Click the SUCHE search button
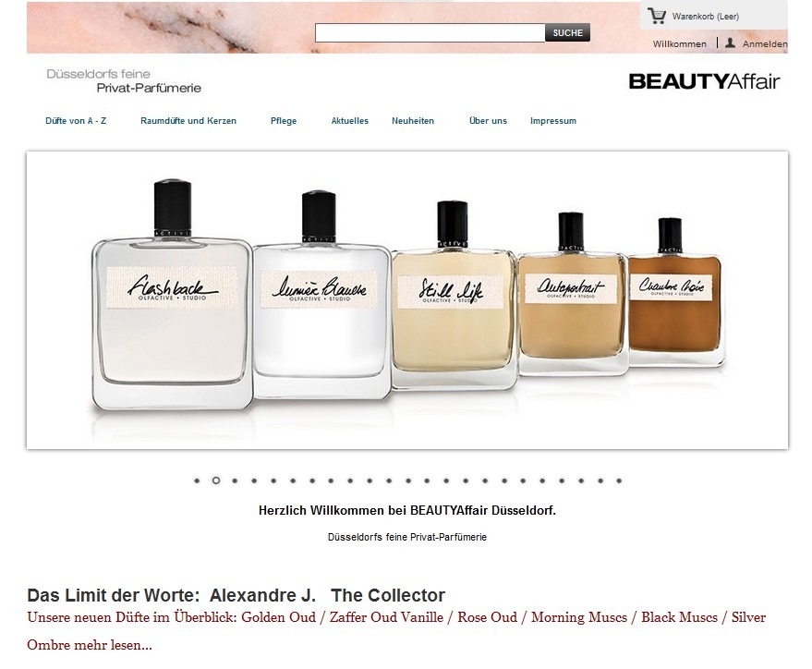812x669 pixels. [x=567, y=32]
